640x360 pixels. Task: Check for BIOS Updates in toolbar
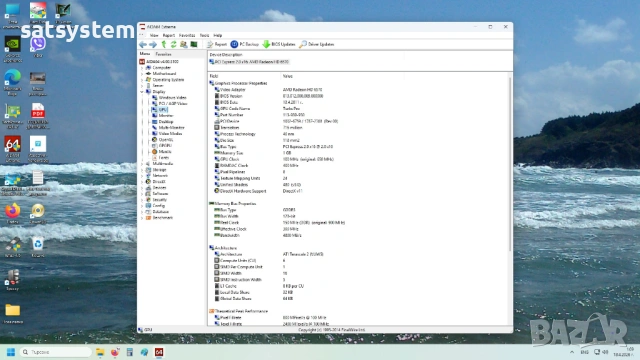[x=279, y=44]
